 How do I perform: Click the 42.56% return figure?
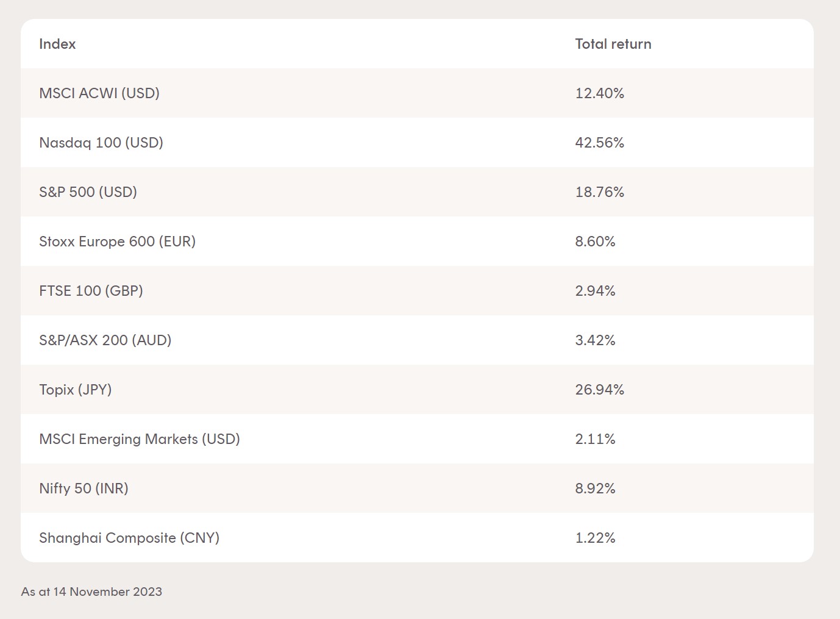click(x=599, y=143)
